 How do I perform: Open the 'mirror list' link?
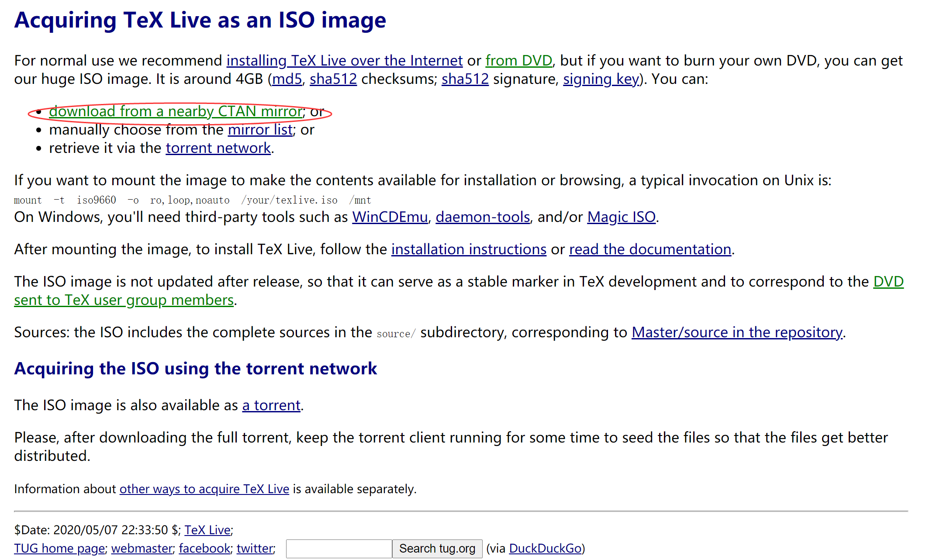(x=260, y=130)
